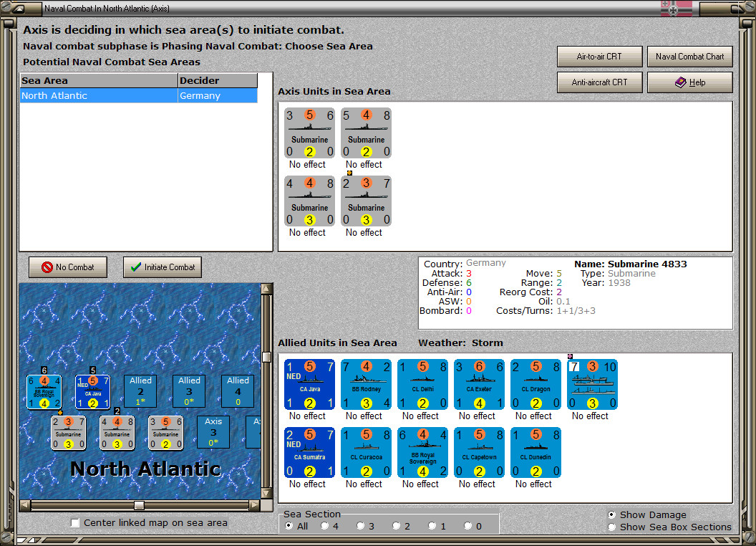Image resolution: width=756 pixels, height=546 pixels.
Task: Select the Submarine unit with values 3 5 6
Action: point(309,133)
